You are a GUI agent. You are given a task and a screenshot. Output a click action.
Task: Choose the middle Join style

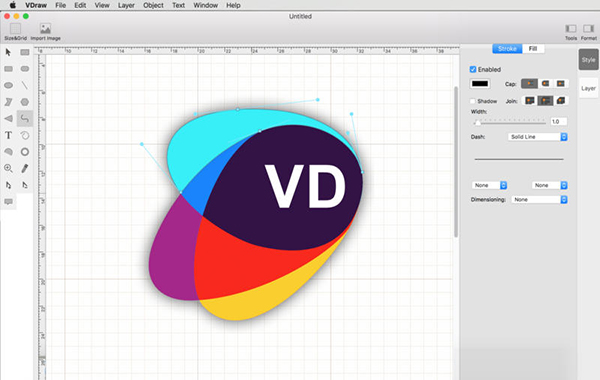545,101
